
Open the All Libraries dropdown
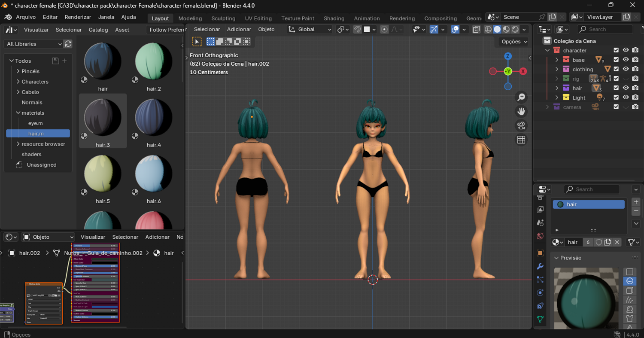click(33, 44)
